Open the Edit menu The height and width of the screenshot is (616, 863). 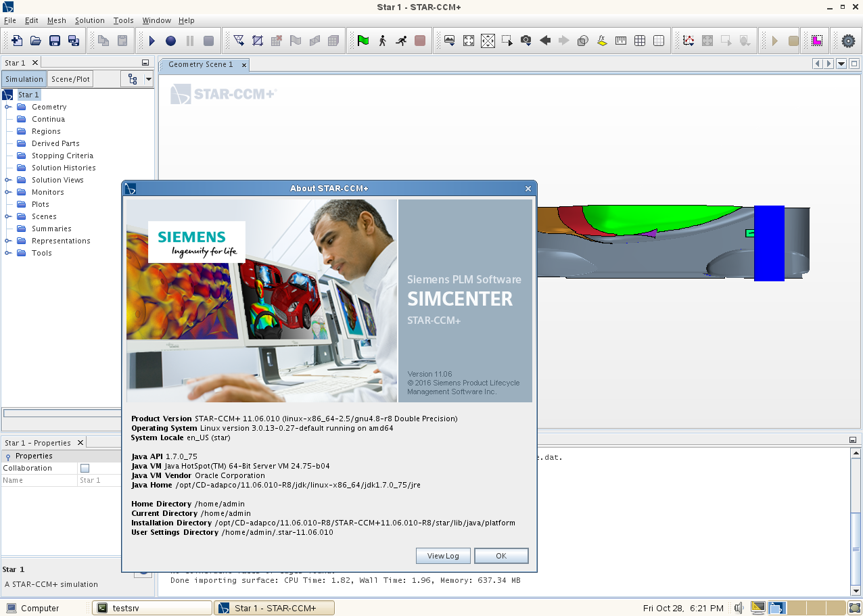32,20
